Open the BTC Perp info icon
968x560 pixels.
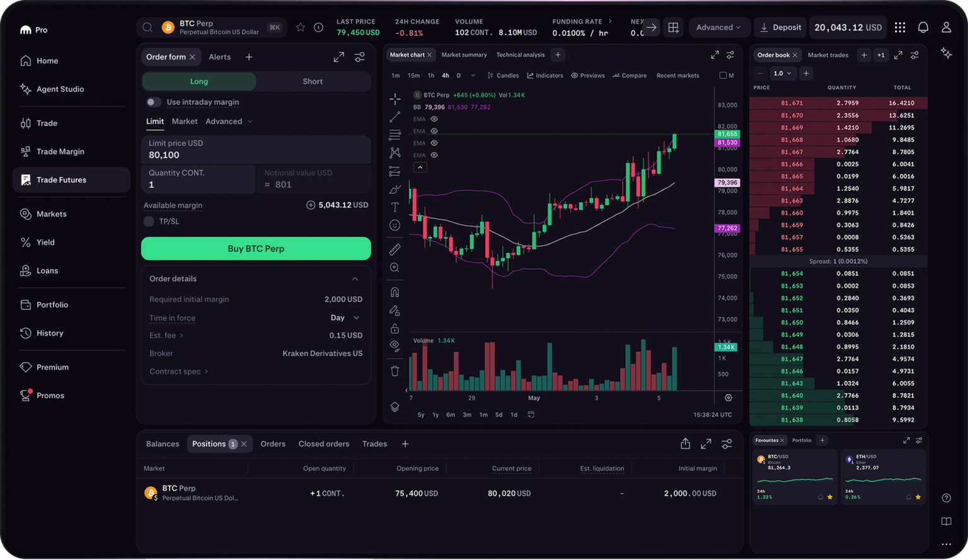click(319, 27)
